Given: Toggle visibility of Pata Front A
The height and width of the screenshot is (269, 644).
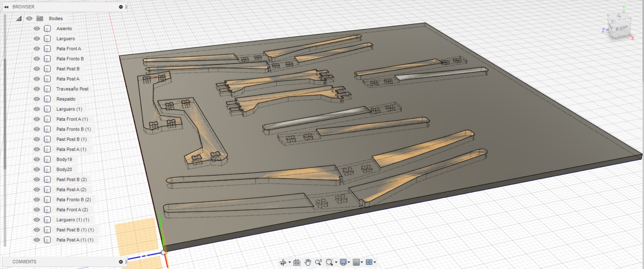Looking at the screenshot, I should 37,49.
